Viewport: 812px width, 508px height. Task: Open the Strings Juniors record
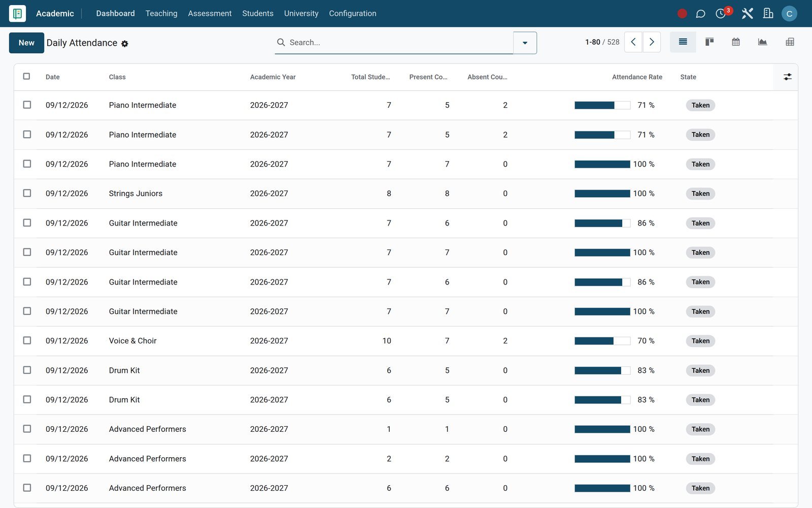[136, 194]
